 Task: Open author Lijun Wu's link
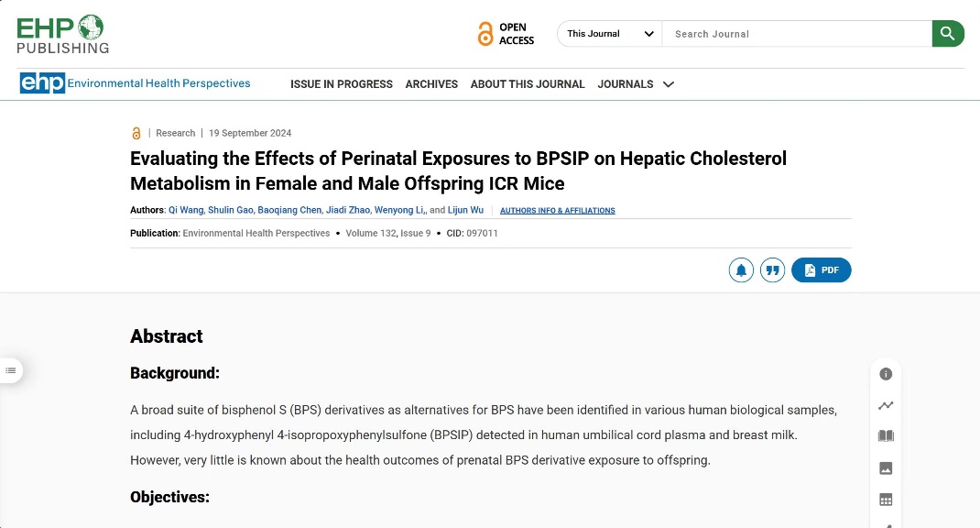pyautogui.click(x=464, y=210)
